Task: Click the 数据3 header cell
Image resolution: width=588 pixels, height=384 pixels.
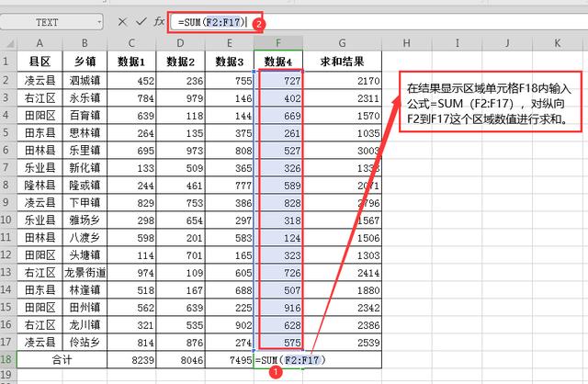Action: point(230,62)
